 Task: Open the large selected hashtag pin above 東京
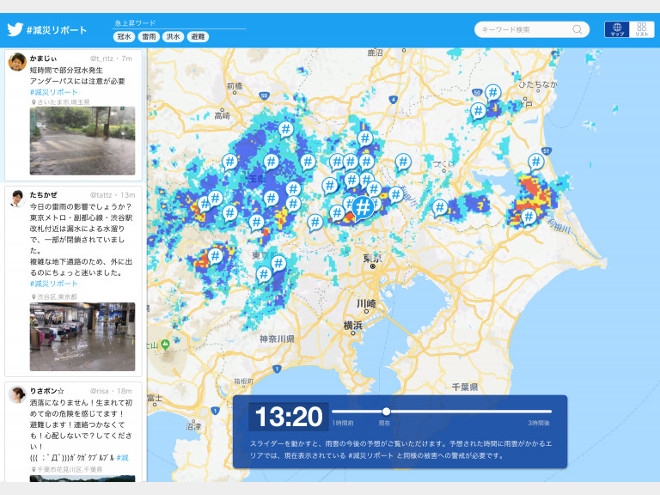tap(364, 207)
